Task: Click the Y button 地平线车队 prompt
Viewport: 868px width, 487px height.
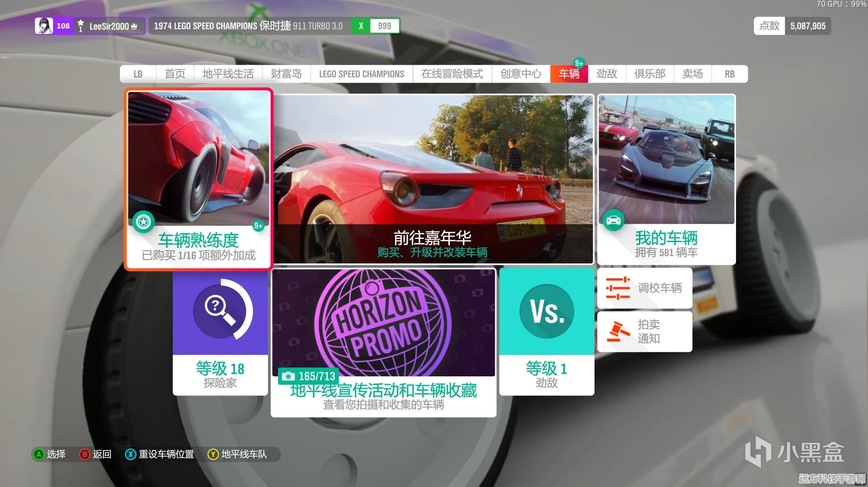Action: (x=238, y=454)
